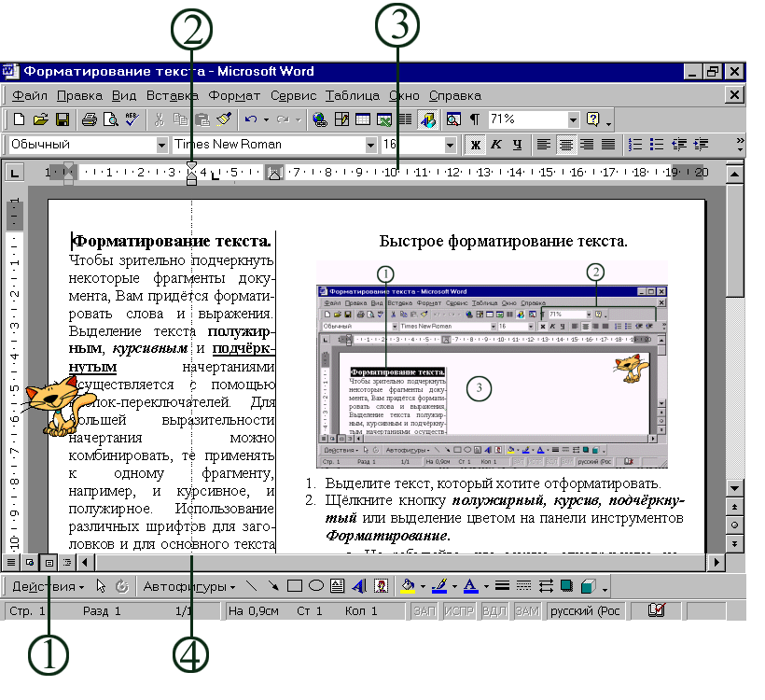Cut the selection with scissors icon
The image size is (765, 700).
pyautogui.click(x=159, y=119)
